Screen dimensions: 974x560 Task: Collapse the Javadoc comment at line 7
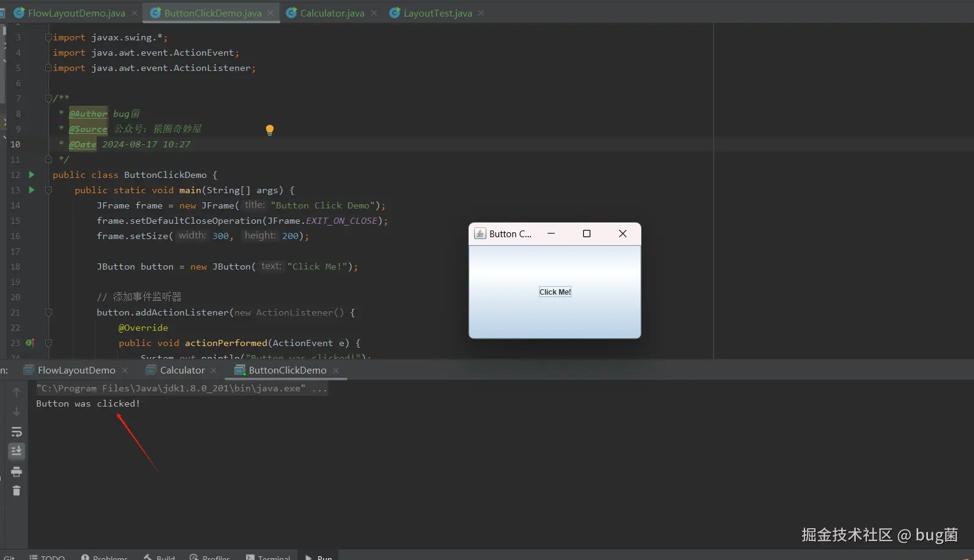click(48, 98)
